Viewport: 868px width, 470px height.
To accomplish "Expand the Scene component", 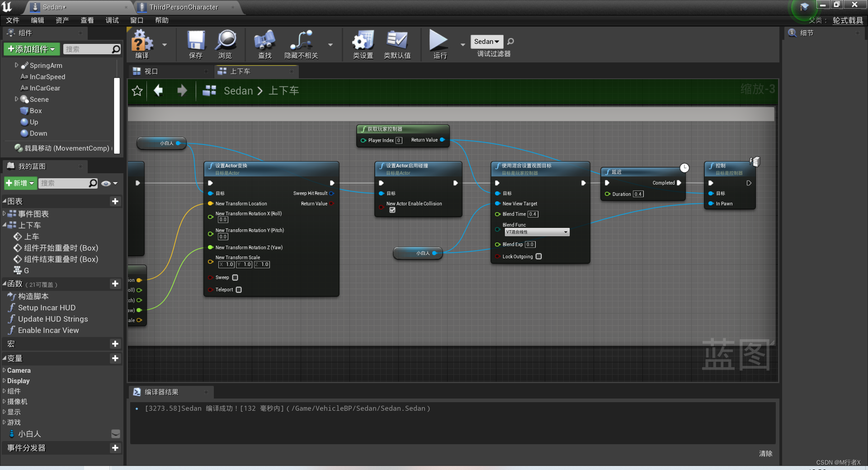I will coord(17,99).
